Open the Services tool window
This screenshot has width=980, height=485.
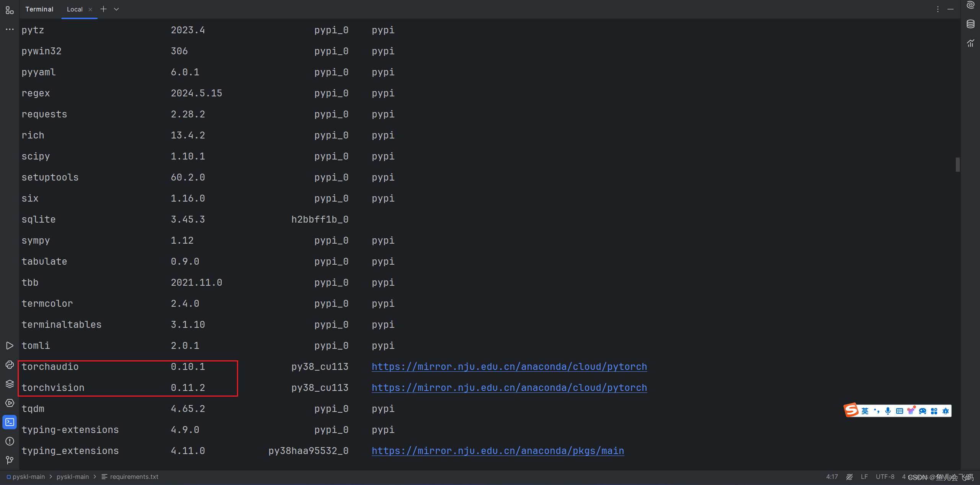[10, 403]
